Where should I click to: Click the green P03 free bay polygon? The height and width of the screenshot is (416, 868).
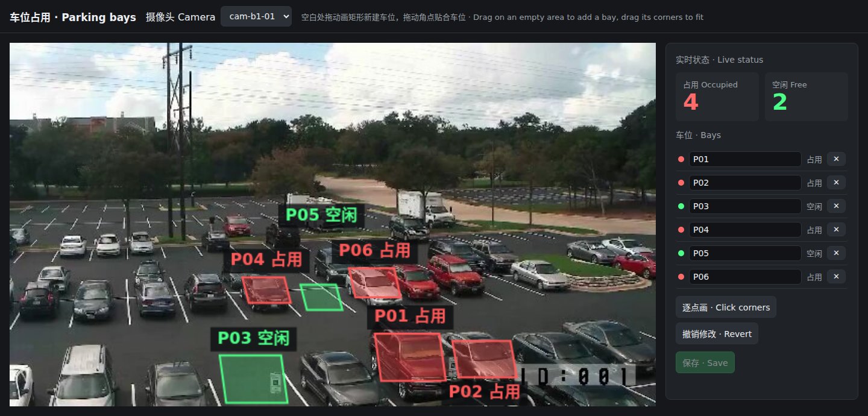coord(253,379)
